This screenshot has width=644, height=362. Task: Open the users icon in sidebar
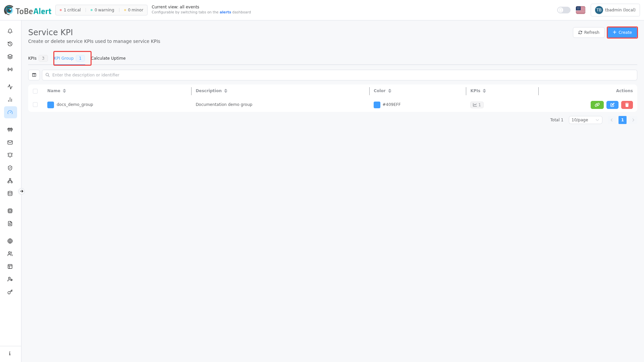(x=10, y=254)
